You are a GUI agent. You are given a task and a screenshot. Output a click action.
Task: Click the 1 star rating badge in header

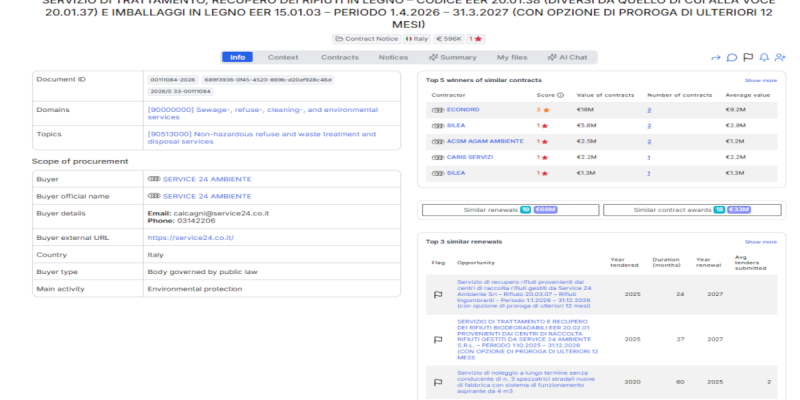tap(476, 39)
